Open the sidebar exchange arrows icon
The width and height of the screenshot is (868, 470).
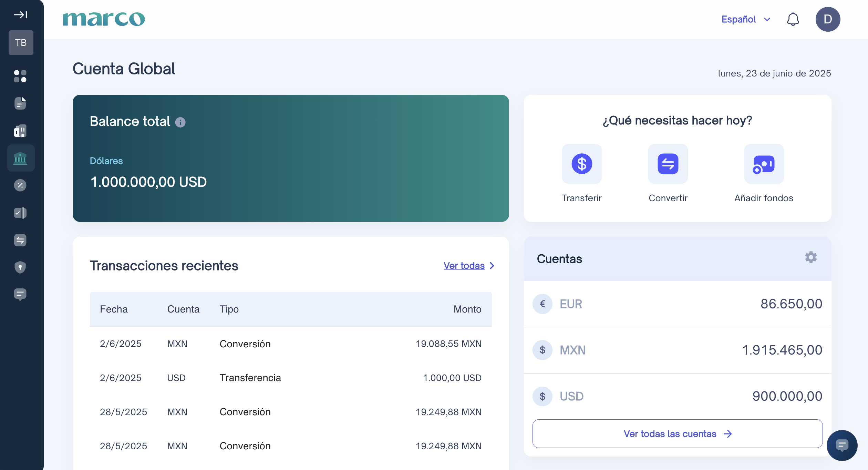pos(20,240)
